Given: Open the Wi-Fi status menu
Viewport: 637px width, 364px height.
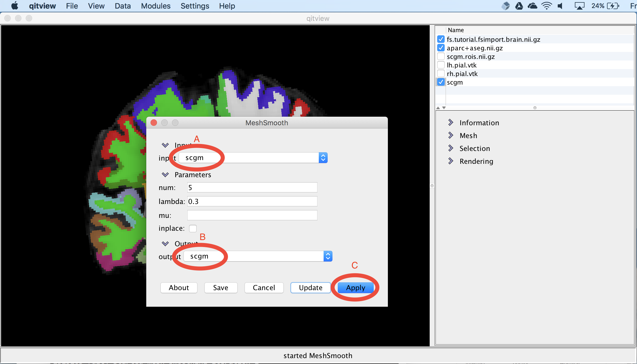Looking at the screenshot, I should tap(546, 6).
